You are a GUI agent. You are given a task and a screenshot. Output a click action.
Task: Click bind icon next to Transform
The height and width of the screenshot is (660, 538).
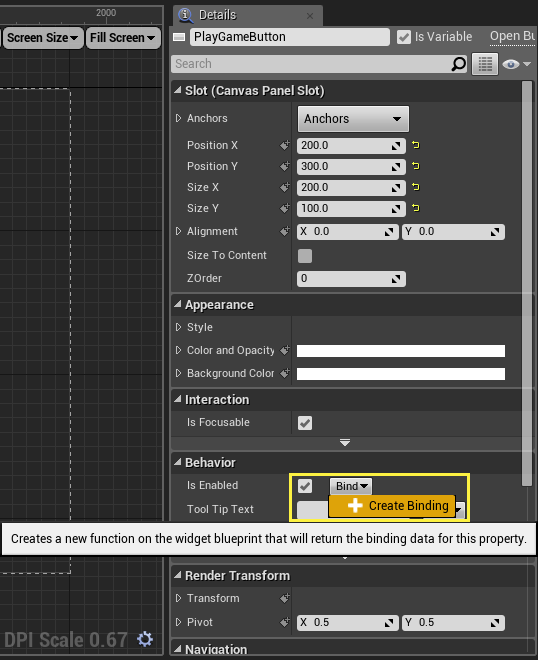(x=285, y=598)
